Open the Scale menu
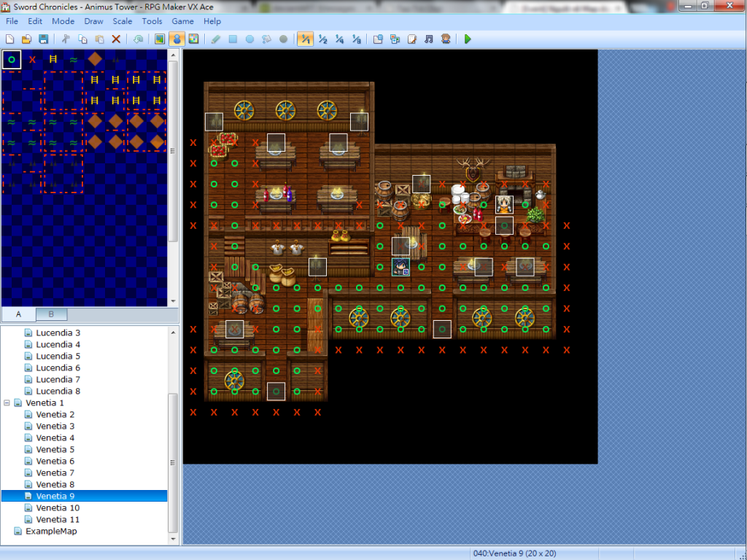 [123, 21]
